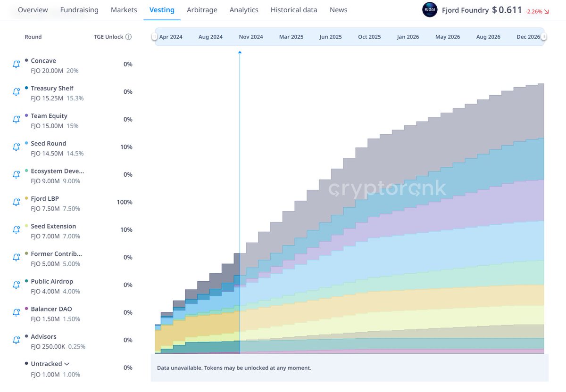Go to the Markets tab
The height and width of the screenshot is (392, 566).
124,10
